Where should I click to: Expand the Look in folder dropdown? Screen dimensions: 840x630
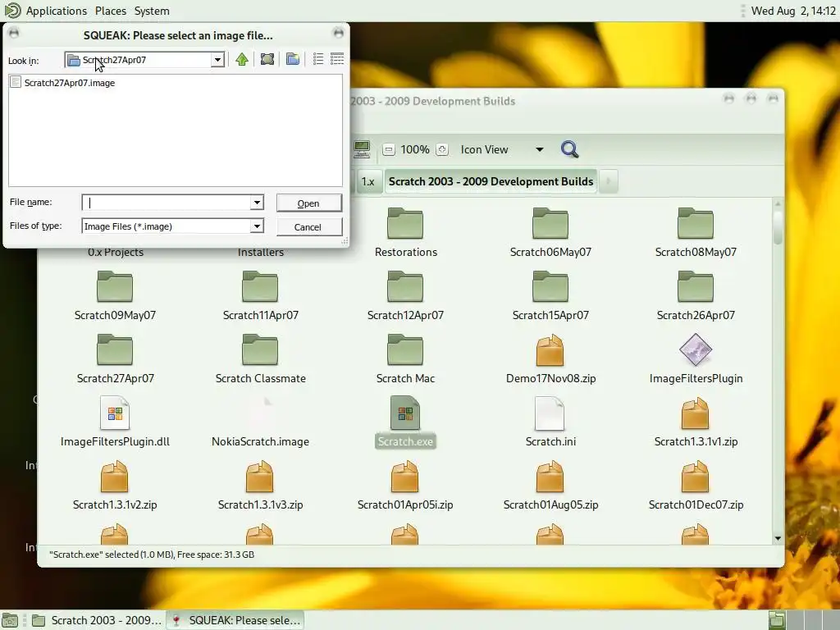coord(217,60)
